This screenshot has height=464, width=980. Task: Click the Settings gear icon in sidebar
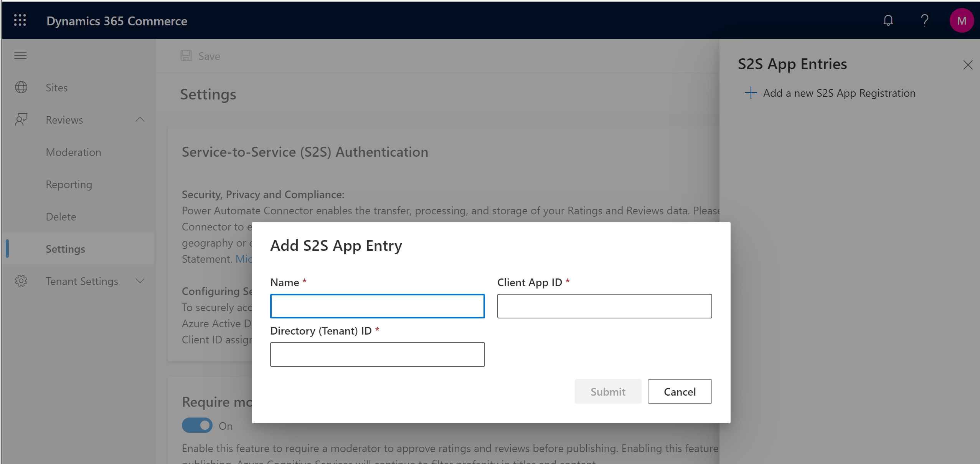tap(22, 281)
